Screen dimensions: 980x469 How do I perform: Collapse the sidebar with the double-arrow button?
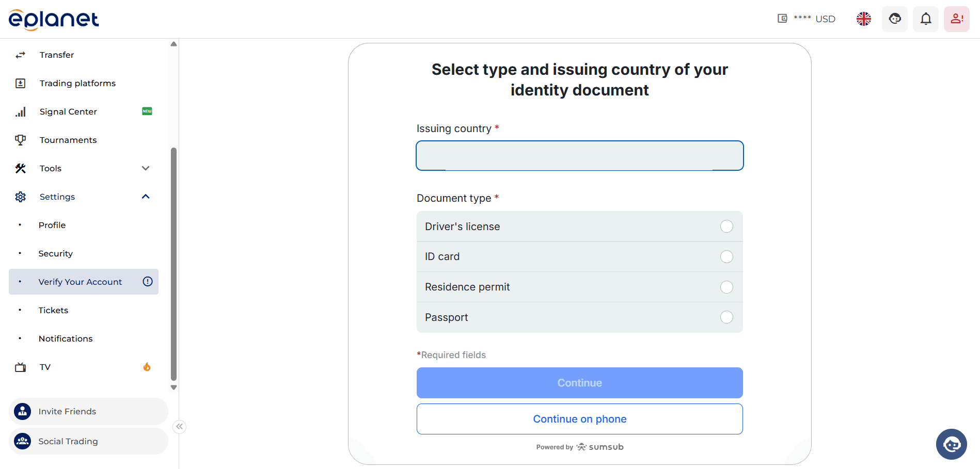click(179, 427)
